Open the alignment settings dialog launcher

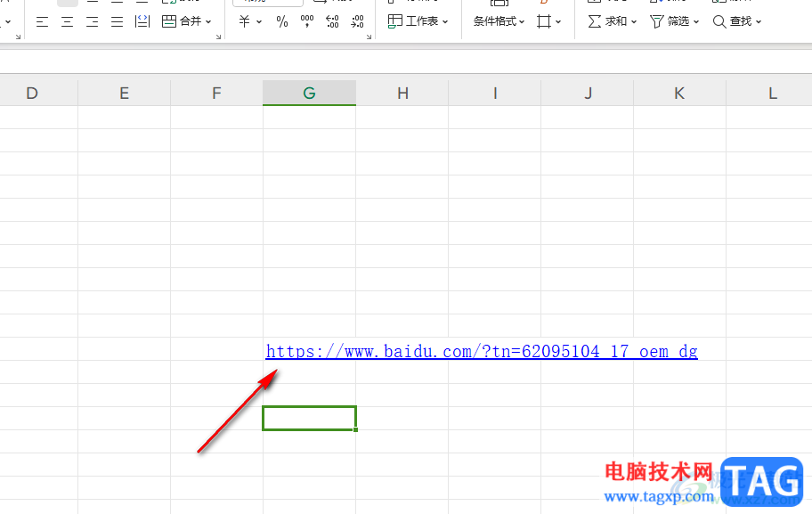[218, 37]
